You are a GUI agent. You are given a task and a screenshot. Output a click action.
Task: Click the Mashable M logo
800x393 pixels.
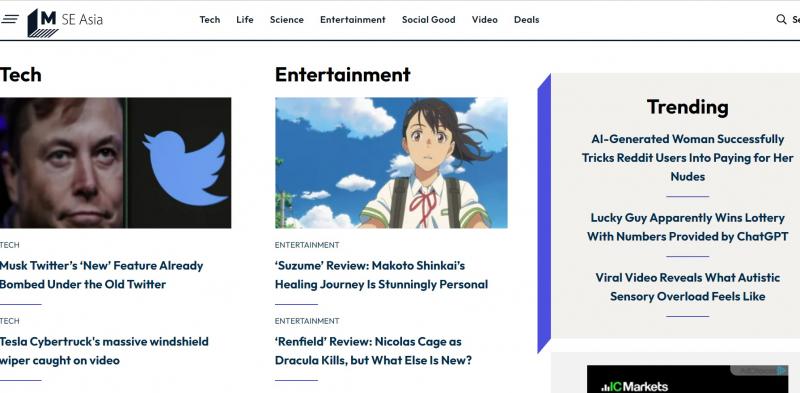[x=43, y=22]
